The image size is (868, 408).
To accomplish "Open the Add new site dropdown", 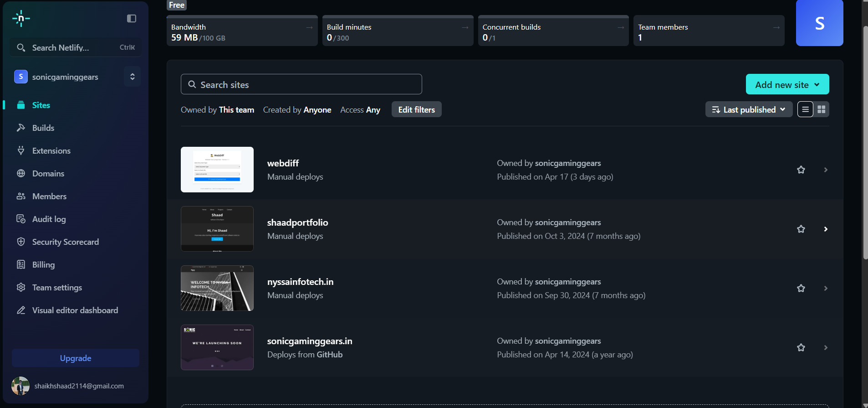I will (787, 84).
